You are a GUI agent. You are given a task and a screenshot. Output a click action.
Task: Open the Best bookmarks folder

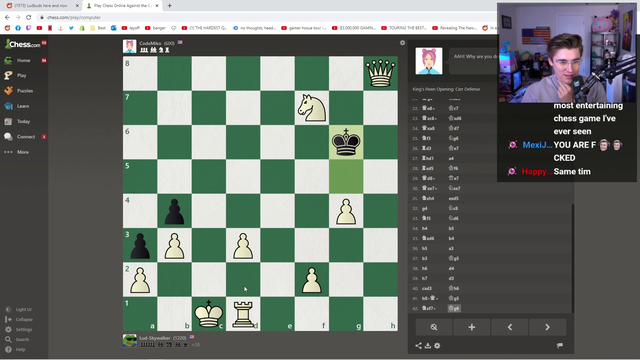[x=98, y=28]
